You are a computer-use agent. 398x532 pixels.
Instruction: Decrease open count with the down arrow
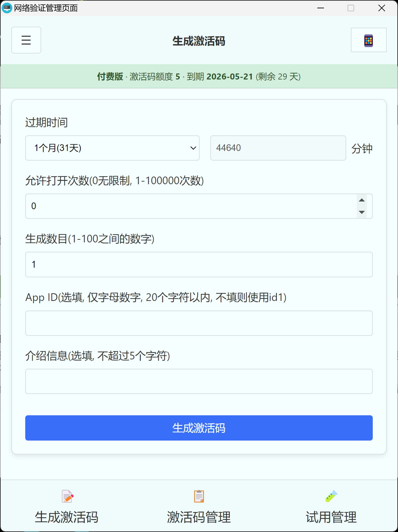point(362,212)
